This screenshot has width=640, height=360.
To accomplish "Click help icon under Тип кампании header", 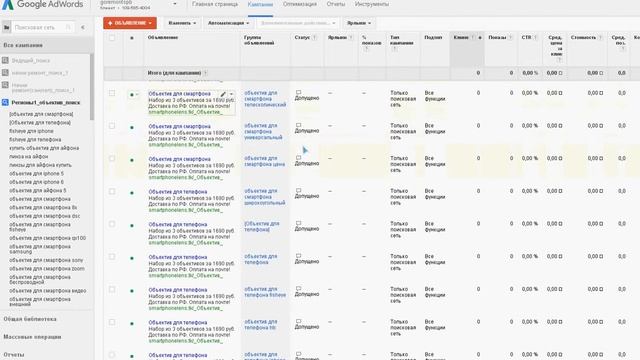I will [x=394, y=49].
